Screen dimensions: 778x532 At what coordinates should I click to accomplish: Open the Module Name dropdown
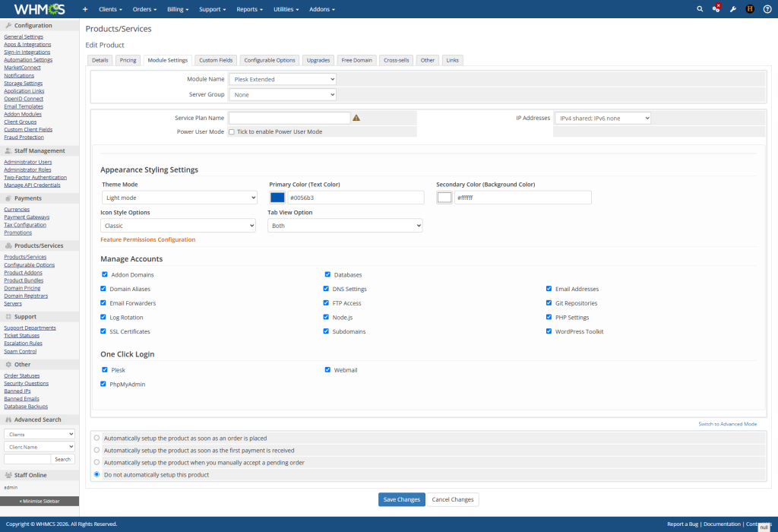283,79
